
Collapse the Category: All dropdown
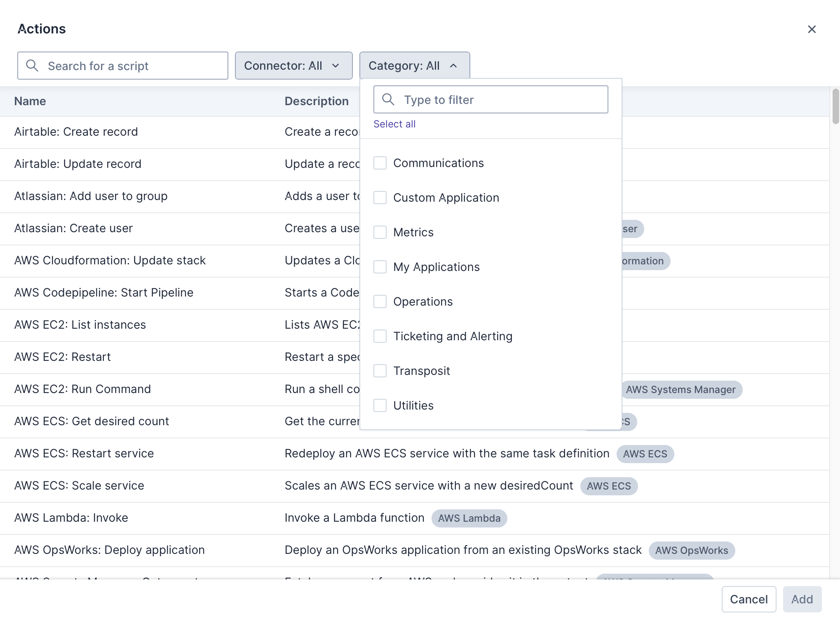coord(414,66)
